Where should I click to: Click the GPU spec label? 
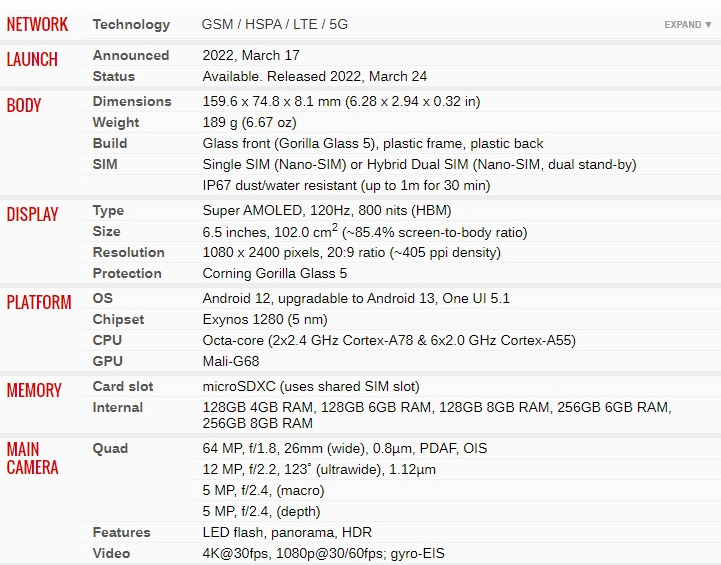107,361
